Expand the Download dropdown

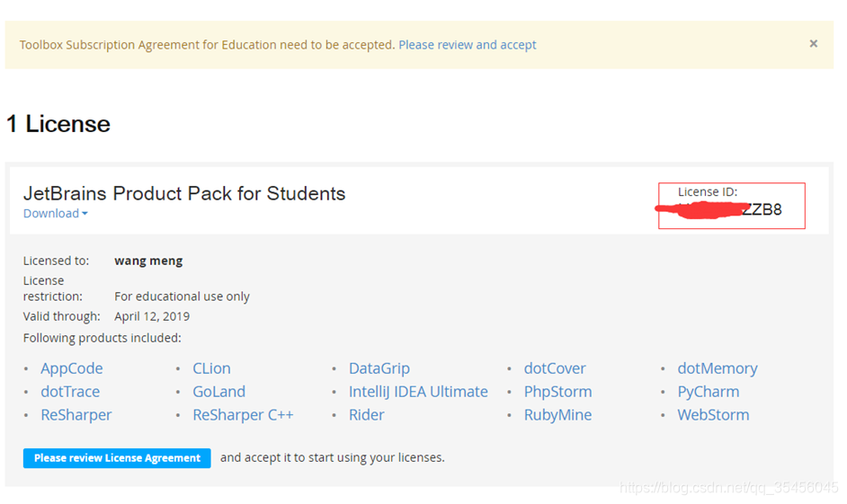click(x=55, y=213)
